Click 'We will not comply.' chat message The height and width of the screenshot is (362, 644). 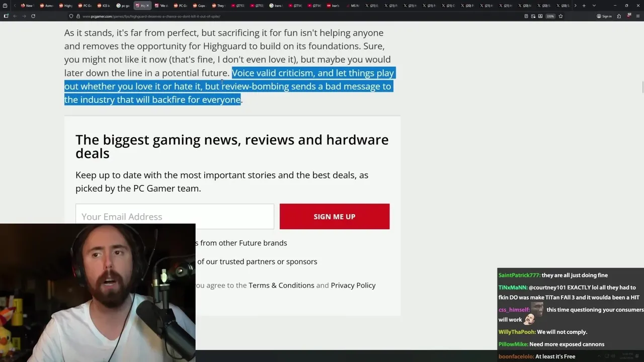[562, 332]
